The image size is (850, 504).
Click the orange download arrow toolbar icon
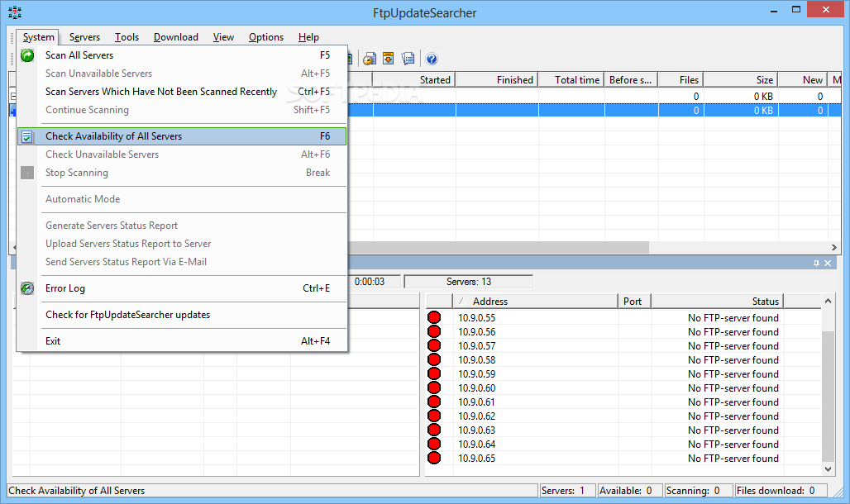pyautogui.click(x=388, y=59)
